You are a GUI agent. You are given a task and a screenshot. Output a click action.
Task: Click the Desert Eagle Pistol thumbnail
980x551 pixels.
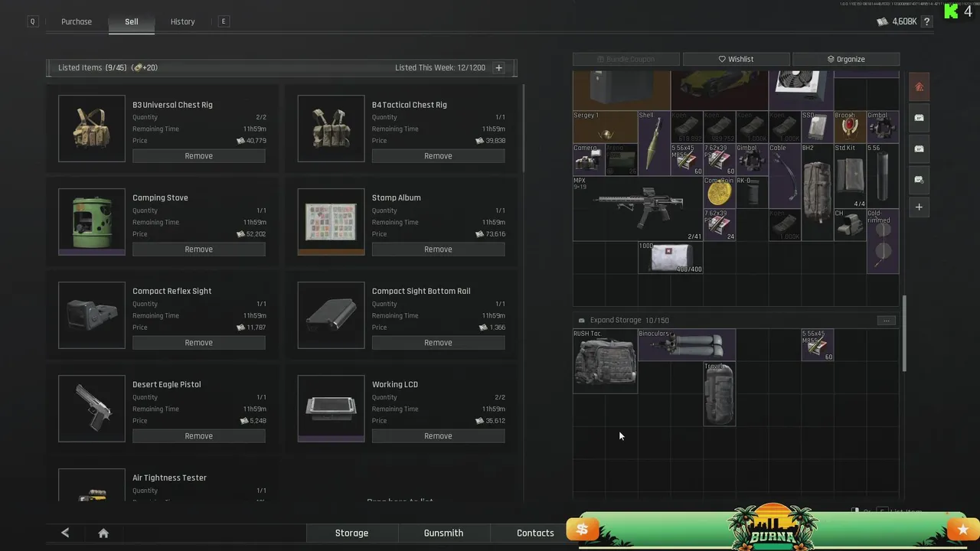[92, 409]
